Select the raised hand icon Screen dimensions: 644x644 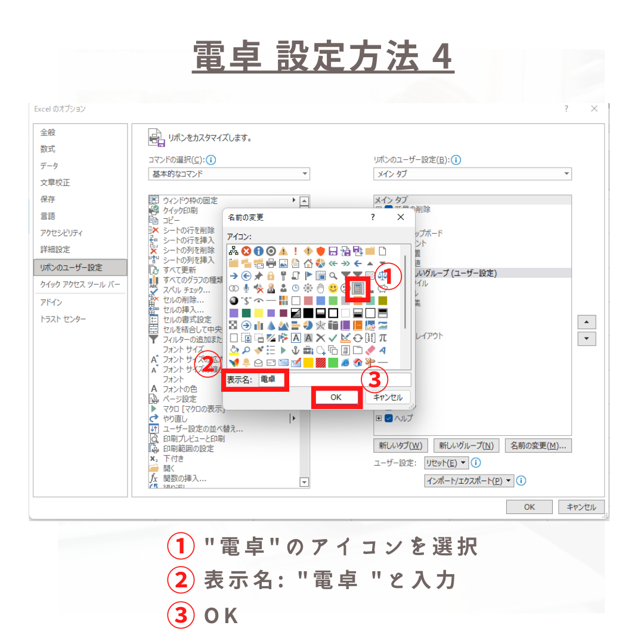[321, 289]
